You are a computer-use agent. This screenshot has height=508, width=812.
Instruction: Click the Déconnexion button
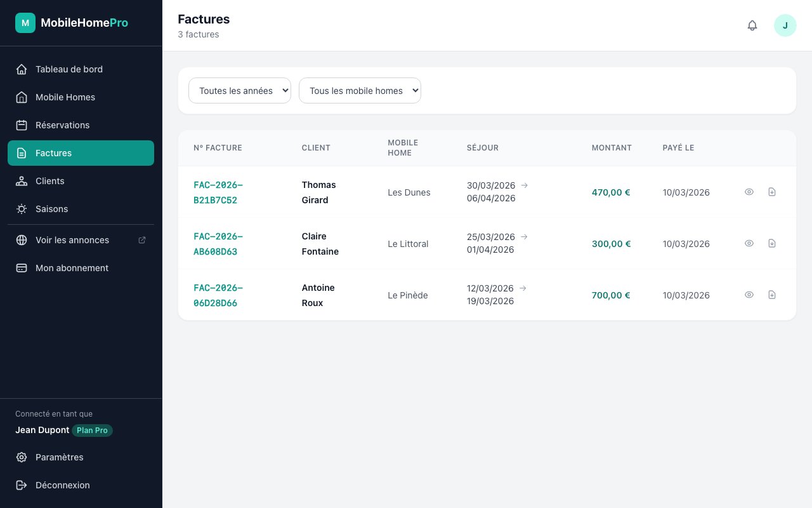62,485
